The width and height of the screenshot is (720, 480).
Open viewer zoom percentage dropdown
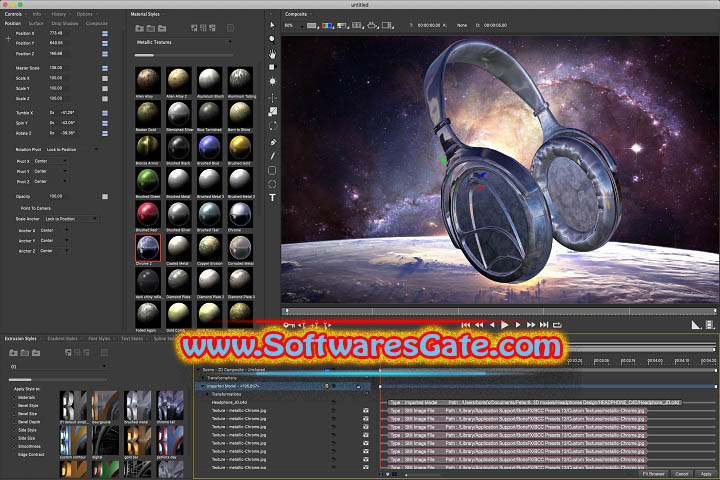294,26
